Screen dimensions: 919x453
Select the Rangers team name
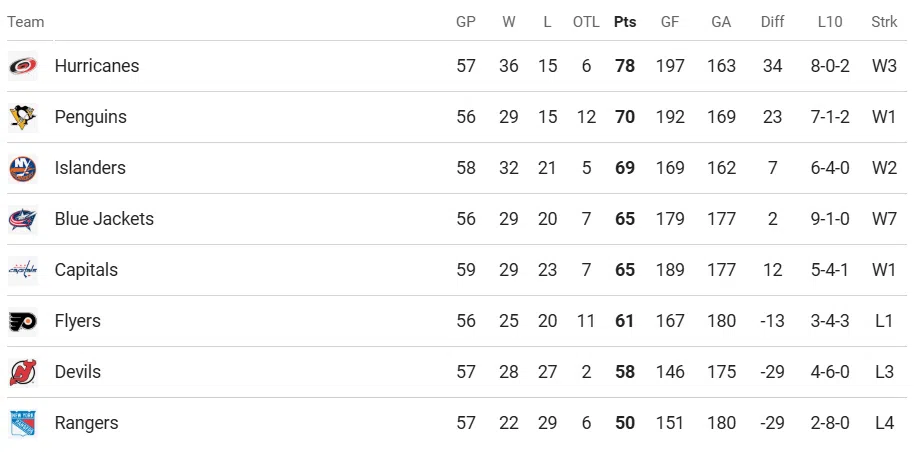(86, 423)
